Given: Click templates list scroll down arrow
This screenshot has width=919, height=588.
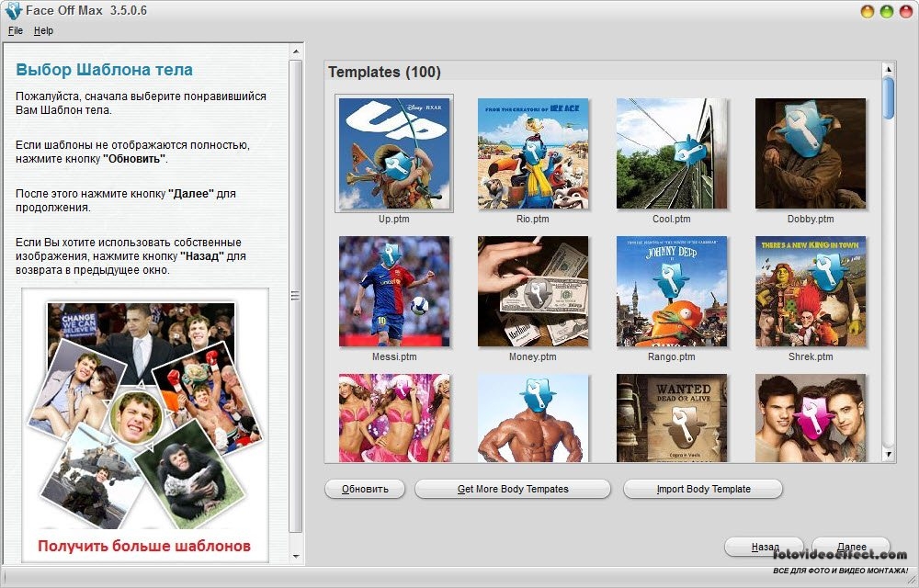Looking at the screenshot, I should pos(889,454).
